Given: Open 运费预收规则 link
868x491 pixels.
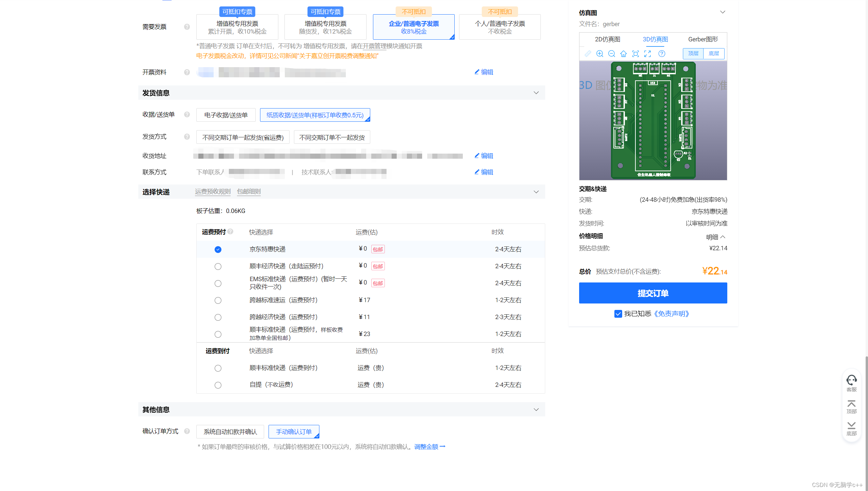Looking at the screenshot, I should click(213, 192).
